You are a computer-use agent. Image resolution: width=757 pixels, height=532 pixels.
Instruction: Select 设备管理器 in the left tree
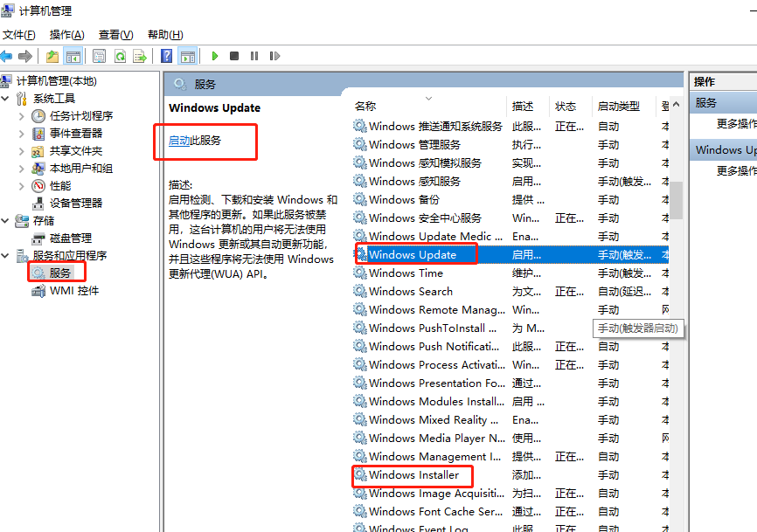[75, 203]
